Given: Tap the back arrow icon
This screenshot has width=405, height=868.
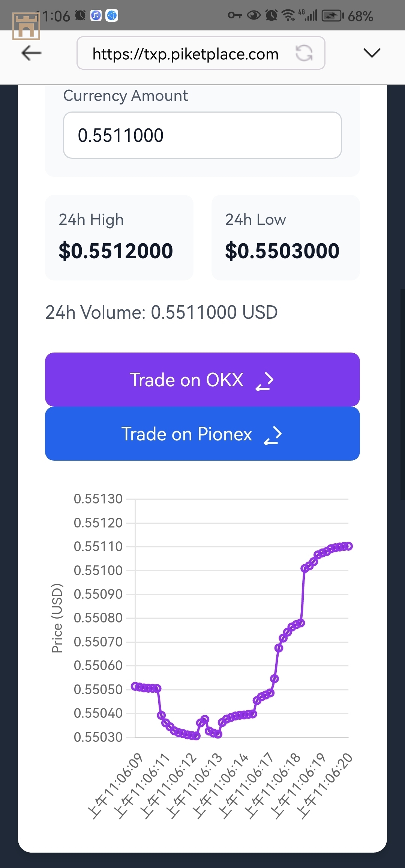Looking at the screenshot, I should coord(31,53).
